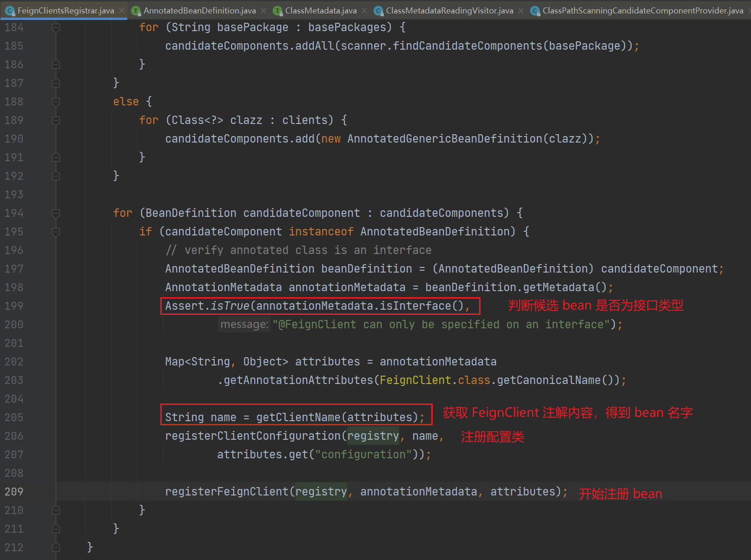The image size is (751, 560).
Task: Click the class icon on FeignClientsRegistrar tab
Action: [10, 10]
